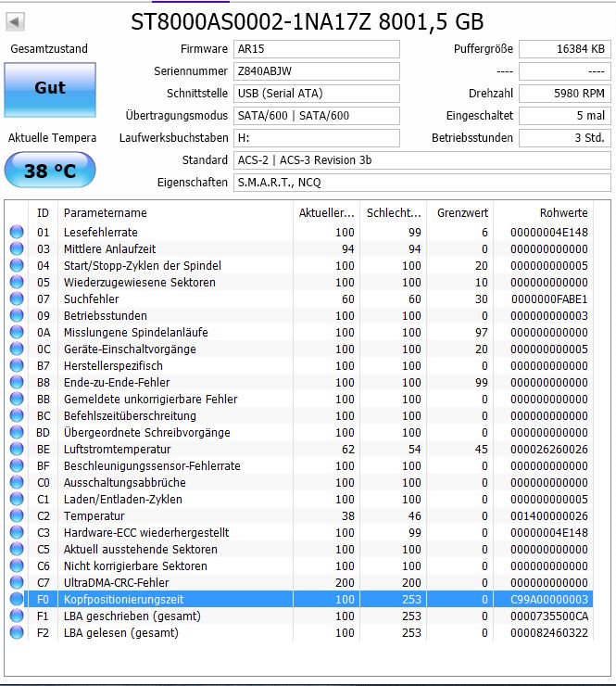Click the Schnittstelle field USB (Serial ATA)

pyautogui.click(x=317, y=94)
